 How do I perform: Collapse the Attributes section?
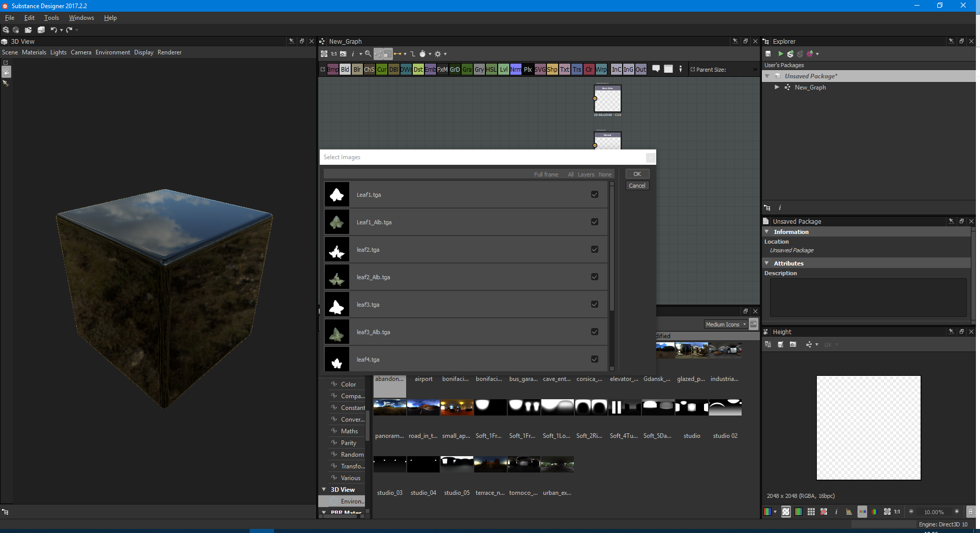point(767,263)
